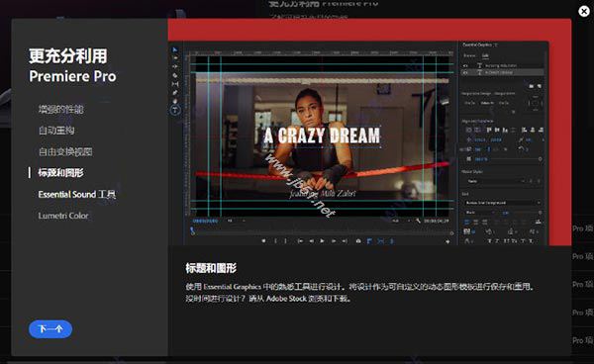Click the blue 下一个 button
This screenshot has height=364, width=594.
tap(50, 329)
